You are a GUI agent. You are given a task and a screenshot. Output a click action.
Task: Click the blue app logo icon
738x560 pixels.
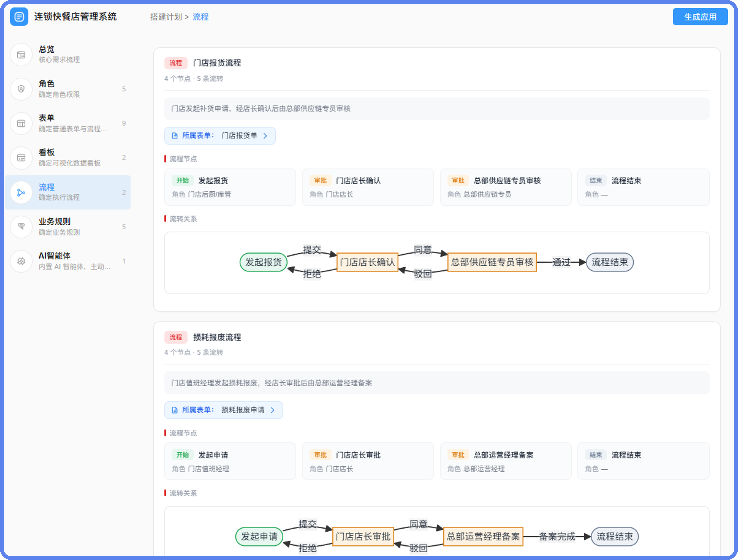click(19, 17)
